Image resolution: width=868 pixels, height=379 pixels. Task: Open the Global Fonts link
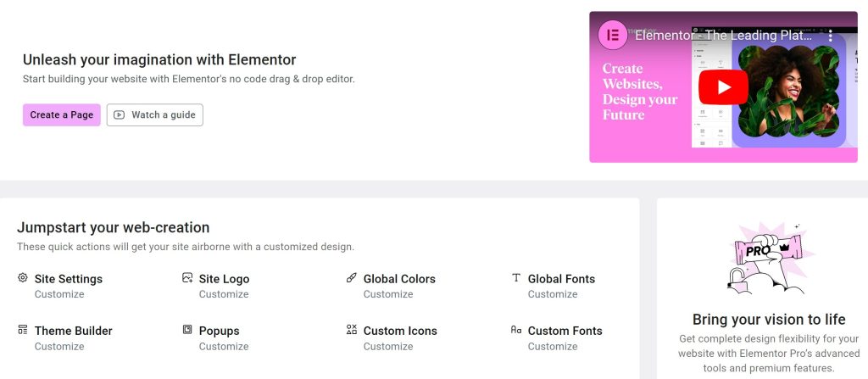pyautogui.click(x=561, y=279)
